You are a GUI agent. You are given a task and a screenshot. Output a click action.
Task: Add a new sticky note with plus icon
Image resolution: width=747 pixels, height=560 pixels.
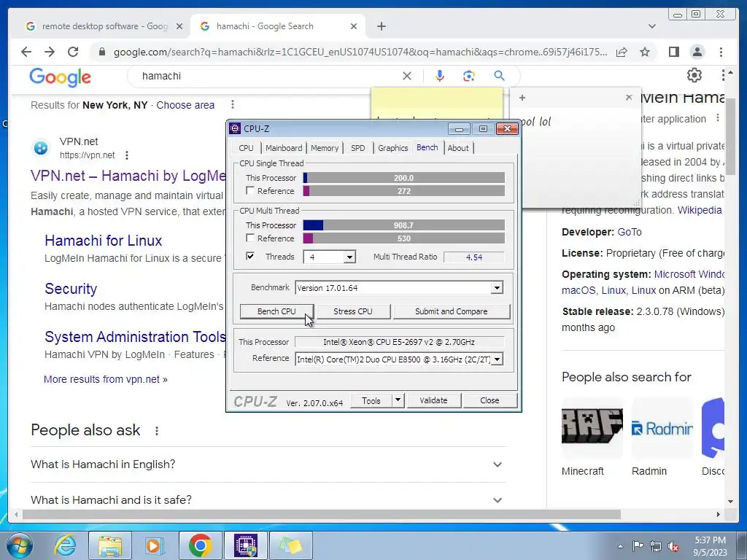522,98
